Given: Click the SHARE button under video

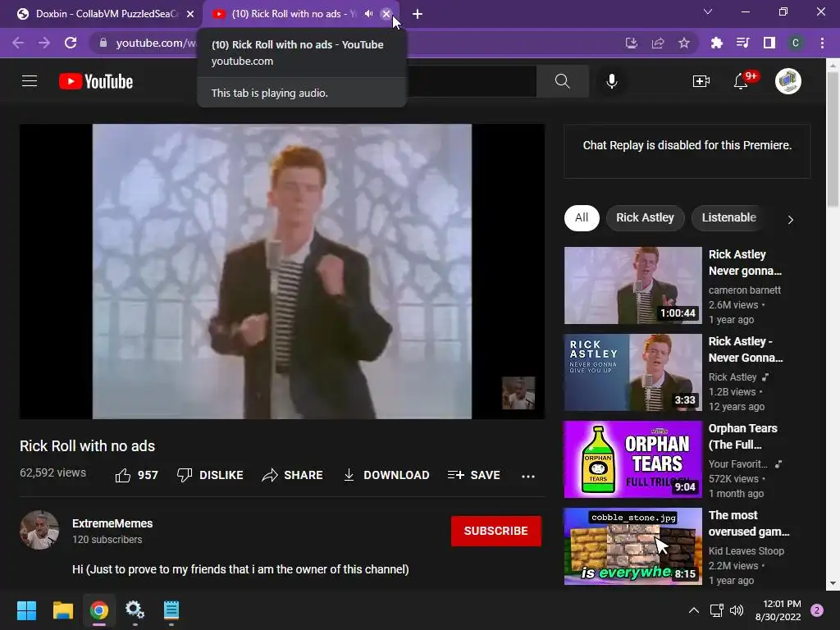Looking at the screenshot, I should point(293,475).
